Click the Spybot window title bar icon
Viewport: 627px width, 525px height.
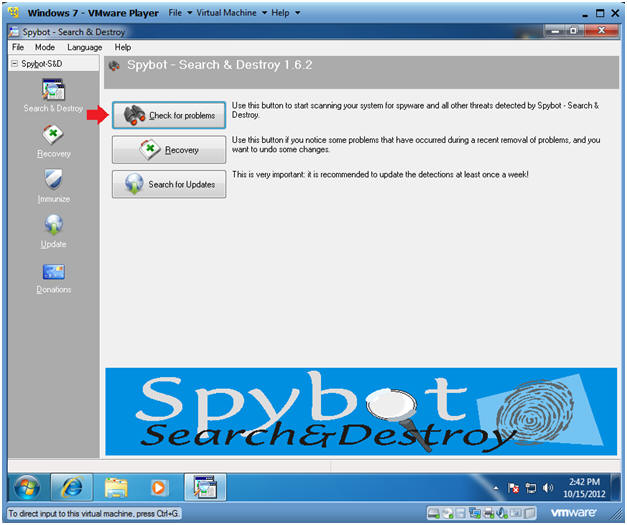[14, 32]
